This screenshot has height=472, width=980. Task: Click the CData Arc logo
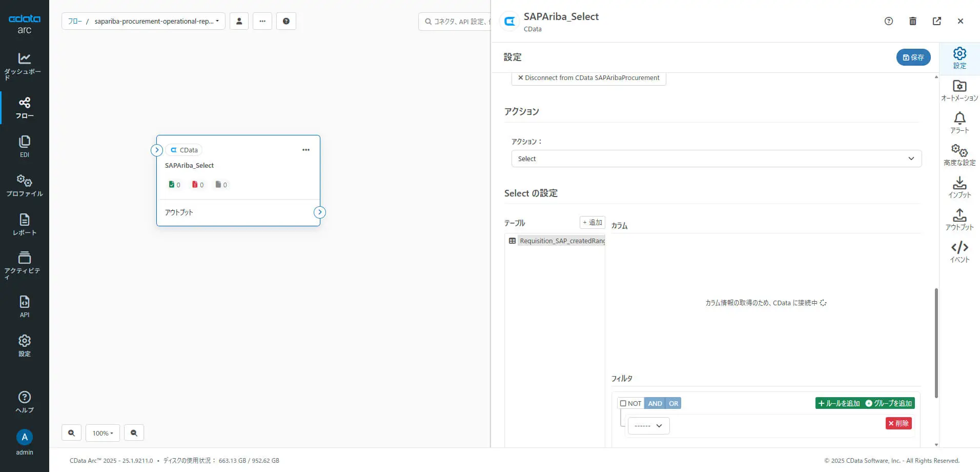tap(24, 24)
